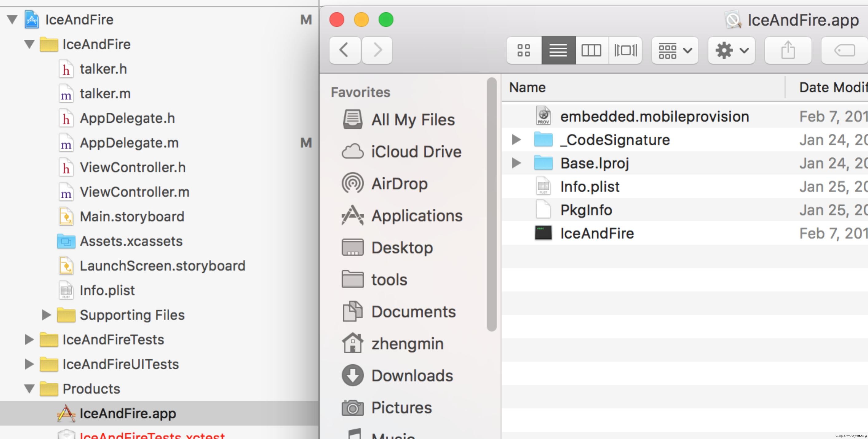Select the list view icon in Finder
Viewport: 868px width, 439px height.
click(x=558, y=50)
